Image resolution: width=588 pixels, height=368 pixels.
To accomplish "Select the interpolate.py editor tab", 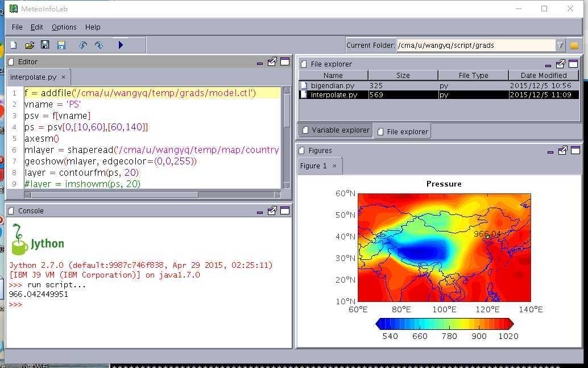I will (33, 77).
